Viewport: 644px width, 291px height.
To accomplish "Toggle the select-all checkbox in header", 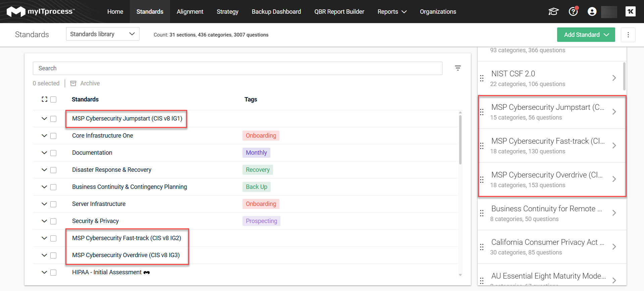I will tap(53, 99).
